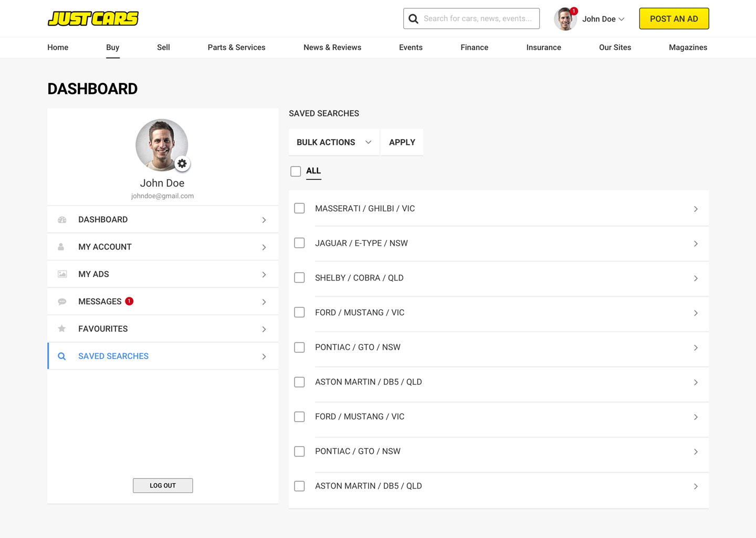Expand first Ford / Mustang / VIC chevron
756x538 pixels.
pyautogui.click(x=696, y=313)
